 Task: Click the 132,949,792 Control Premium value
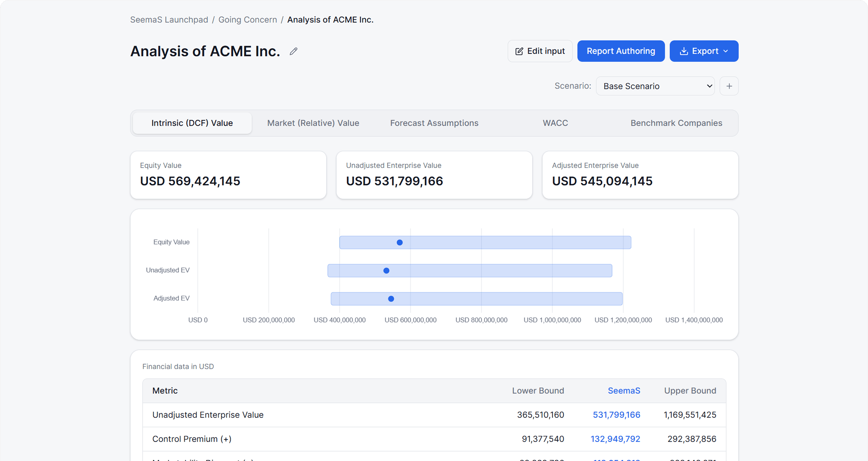point(615,439)
